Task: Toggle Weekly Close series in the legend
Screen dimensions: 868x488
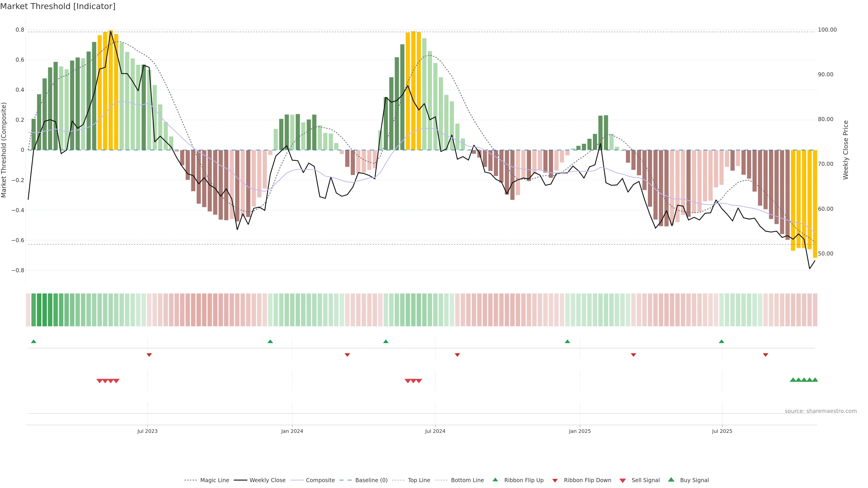Action: (x=267, y=480)
